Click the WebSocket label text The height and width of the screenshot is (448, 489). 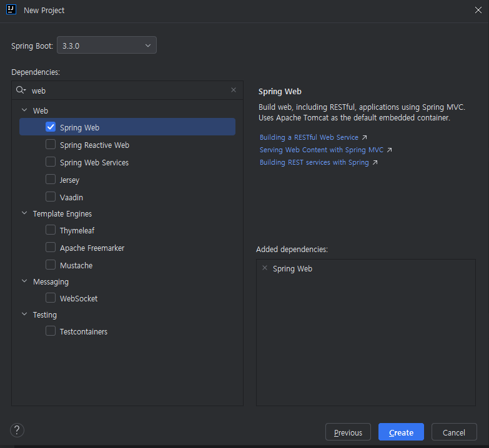pos(79,298)
